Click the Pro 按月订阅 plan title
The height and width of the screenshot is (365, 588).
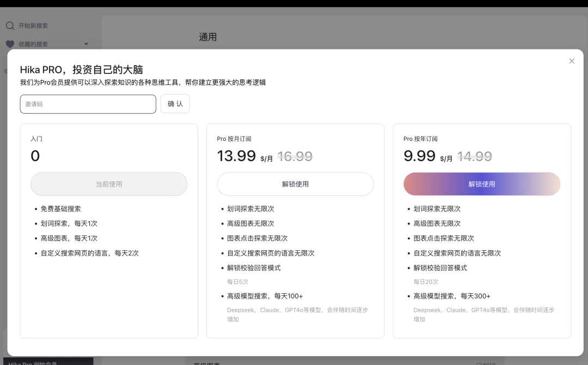234,139
